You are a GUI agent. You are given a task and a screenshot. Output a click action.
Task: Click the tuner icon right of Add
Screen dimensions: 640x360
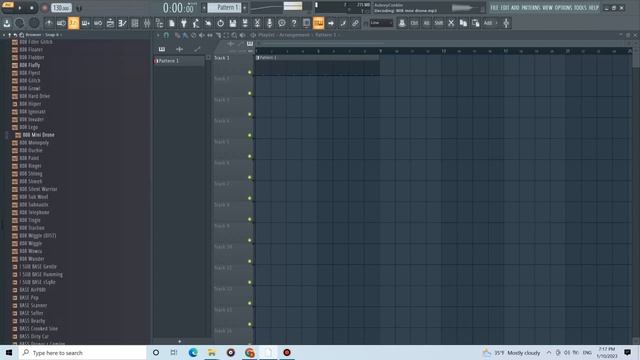[x=506, y=23]
